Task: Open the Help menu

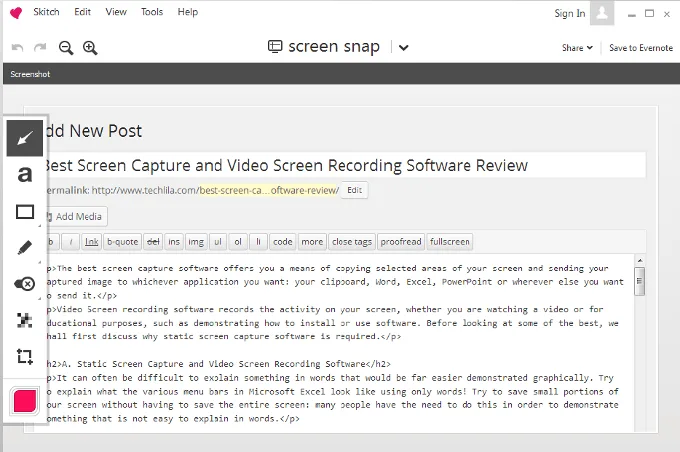Action: click(188, 12)
